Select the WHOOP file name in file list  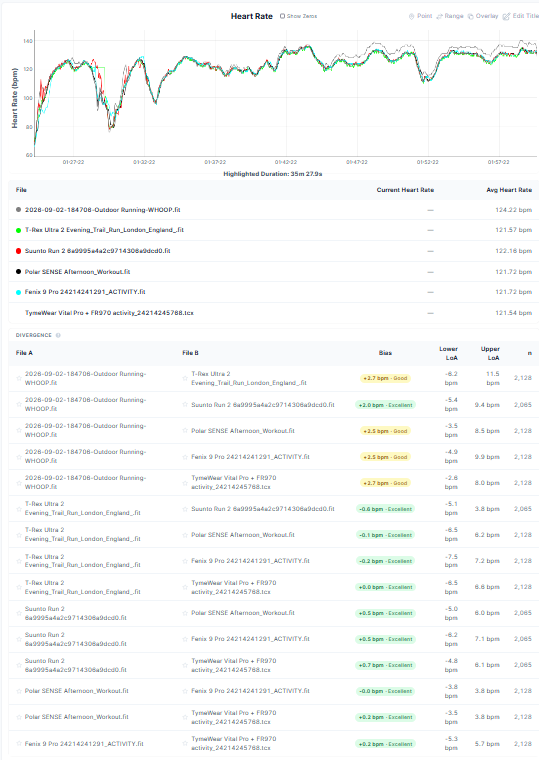pos(103,210)
